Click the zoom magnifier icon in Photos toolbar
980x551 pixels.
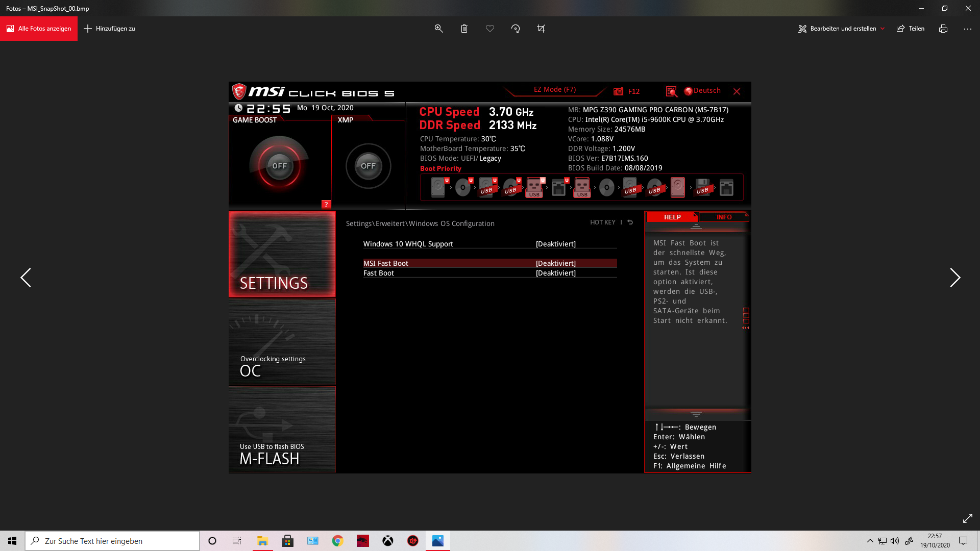438,29
